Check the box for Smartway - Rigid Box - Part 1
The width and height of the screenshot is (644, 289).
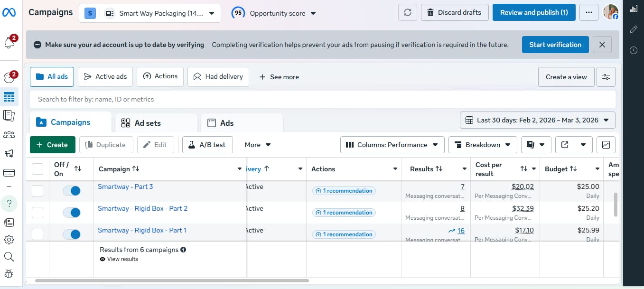[x=37, y=234]
